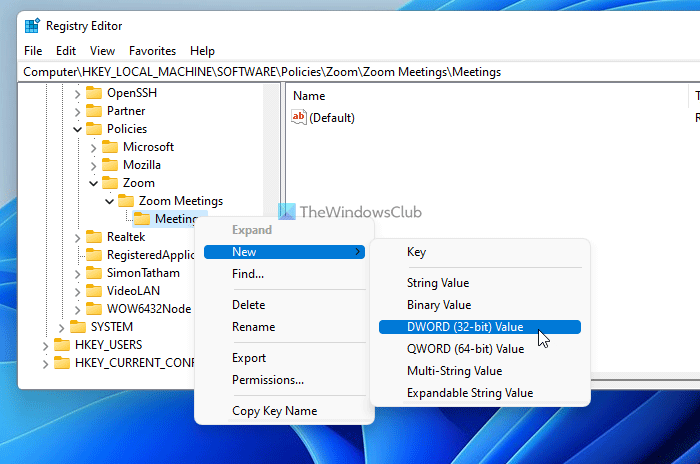The height and width of the screenshot is (464, 700).
Task: Open the File menu
Action: pos(33,51)
